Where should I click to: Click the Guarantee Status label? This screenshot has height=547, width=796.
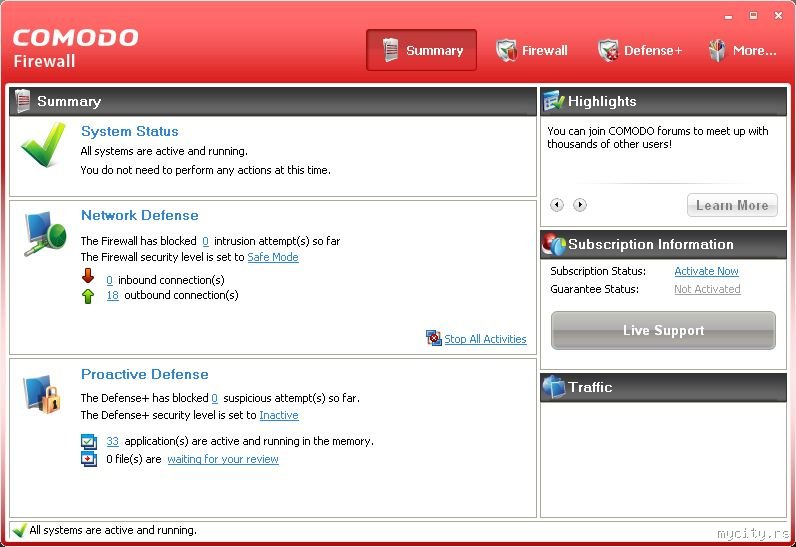(594, 289)
